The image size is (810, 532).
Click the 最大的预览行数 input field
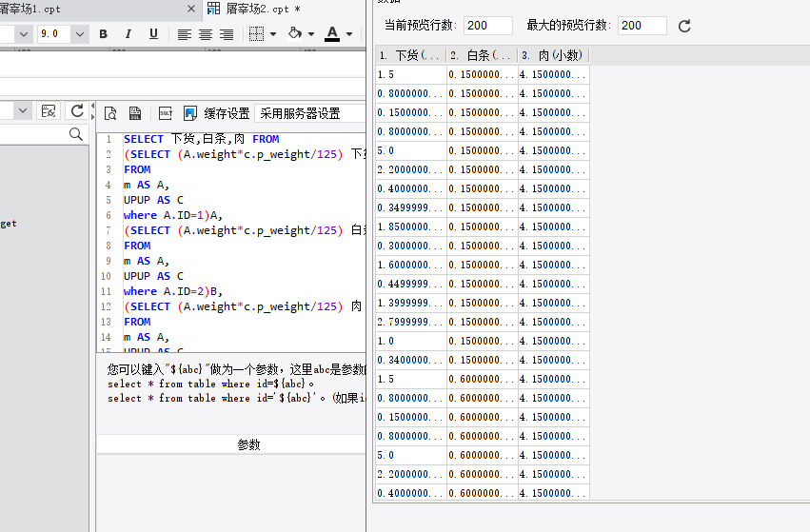coord(642,26)
